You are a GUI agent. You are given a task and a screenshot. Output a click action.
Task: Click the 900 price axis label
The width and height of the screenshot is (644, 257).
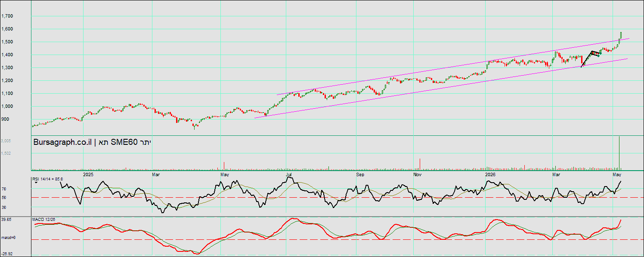pos(5,119)
